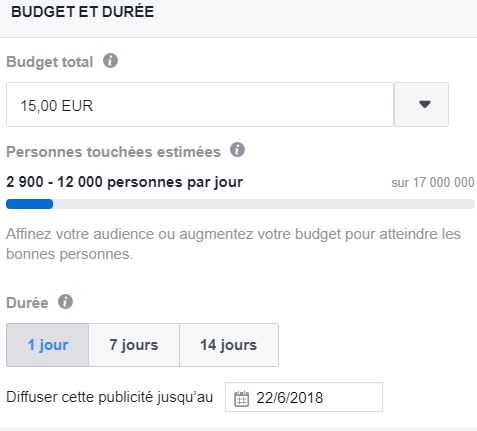Viewport: 477px width, 431px height.
Task: Click the 'Diffuser cette publicité jusqu'au' label
Action: click(x=110, y=397)
